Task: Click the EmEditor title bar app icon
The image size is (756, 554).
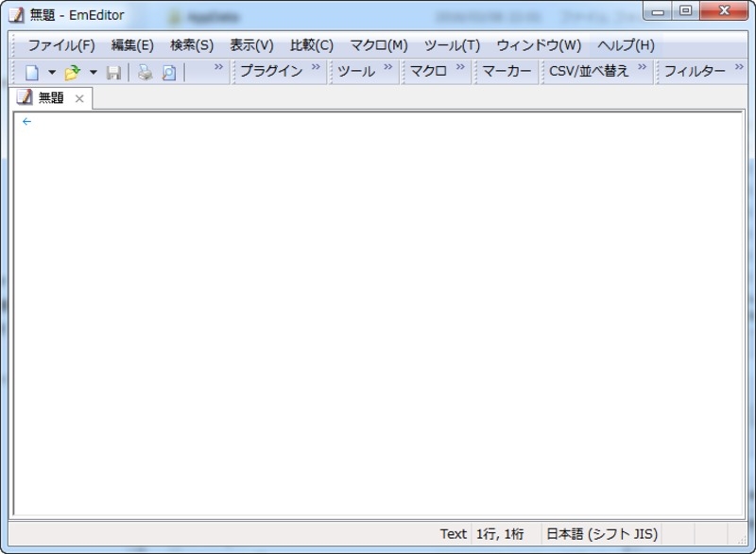Action: click(x=16, y=15)
